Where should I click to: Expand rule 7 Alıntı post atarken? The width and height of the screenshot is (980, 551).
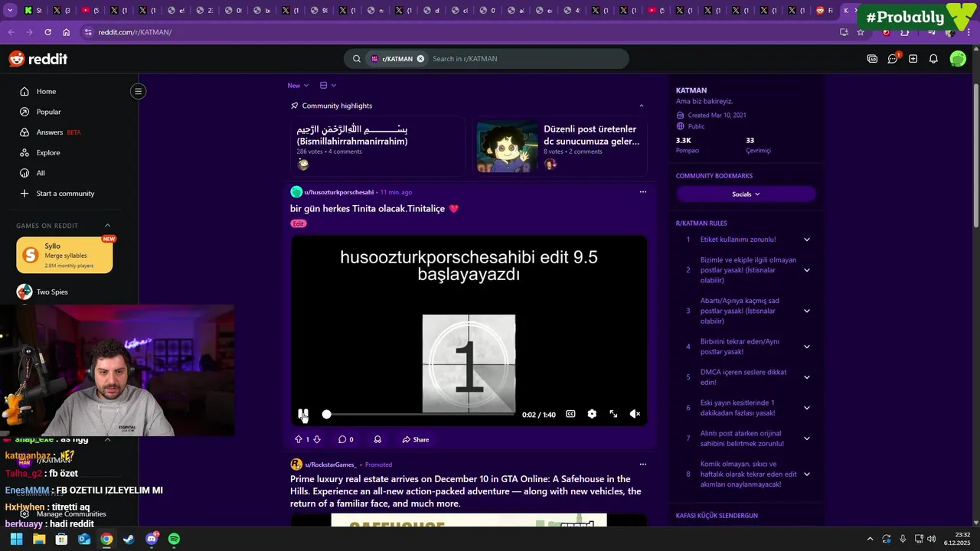click(x=806, y=439)
